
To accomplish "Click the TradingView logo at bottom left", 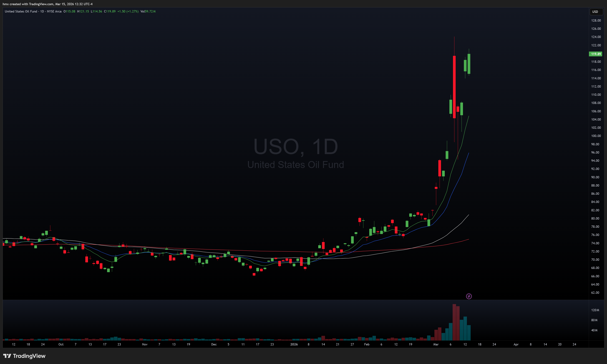I will click(x=24, y=356).
